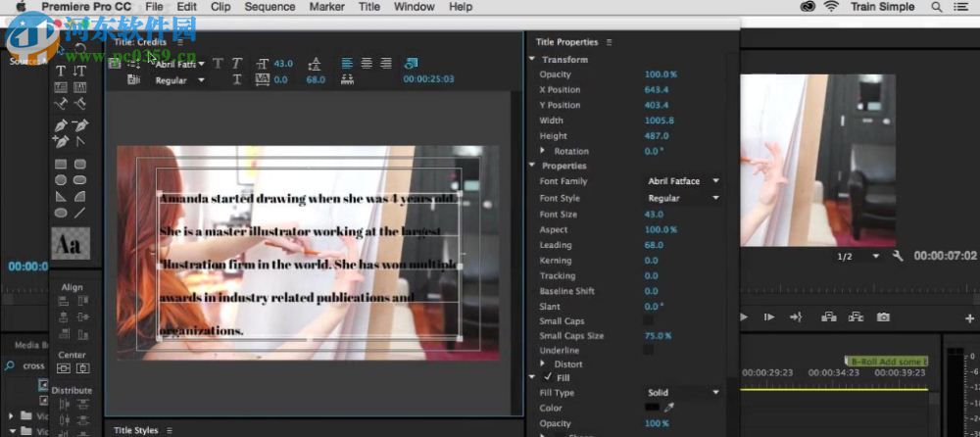Viewport: 980px width, 437px height.
Task: Open the Title Styles panel menu
Action: click(x=171, y=430)
